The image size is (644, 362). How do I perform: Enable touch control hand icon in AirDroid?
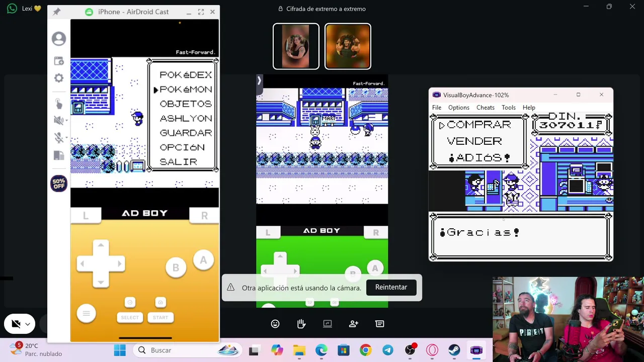tap(59, 104)
